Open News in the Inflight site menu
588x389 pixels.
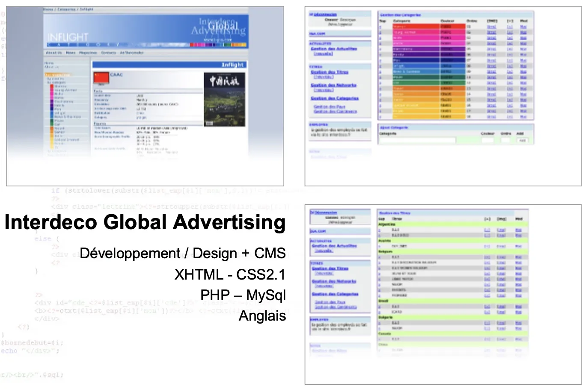click(x=71, y=53)
